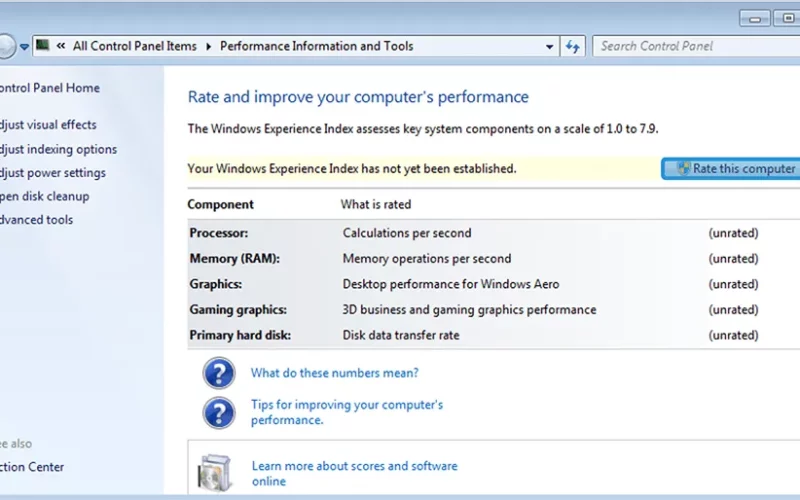Click Memory operations per second text
Viewport: 800px width, 500px height.
427,259
